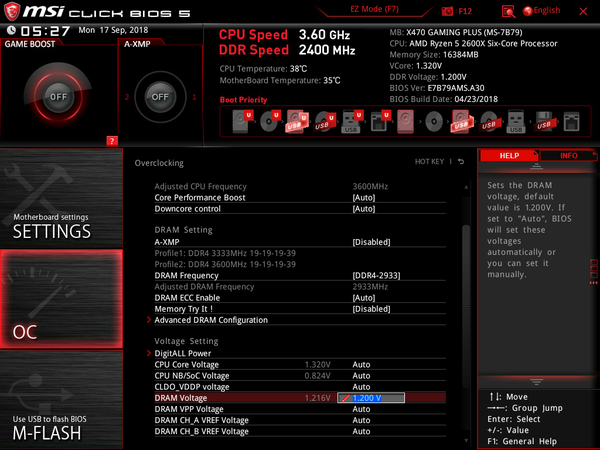Open the M-FLASH section
Viewport: 600px width, 450px height.
point(61,399)
